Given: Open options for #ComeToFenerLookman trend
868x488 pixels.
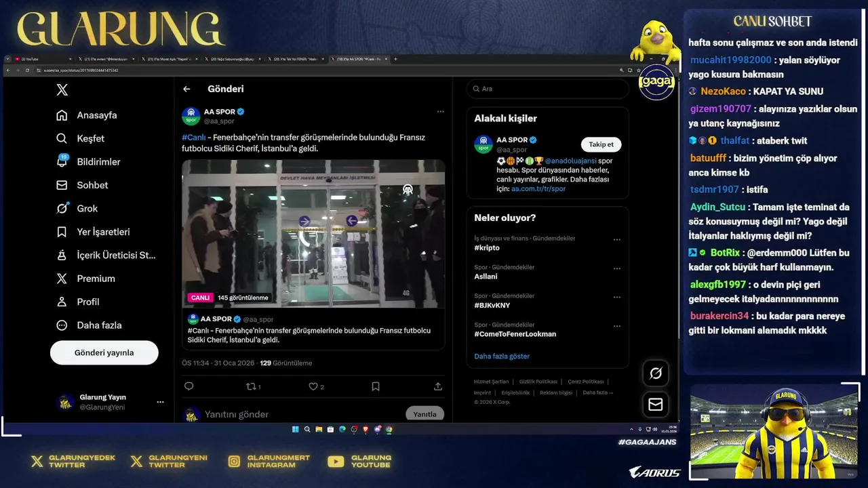Looking at the screenshot, I should (617, 326).
